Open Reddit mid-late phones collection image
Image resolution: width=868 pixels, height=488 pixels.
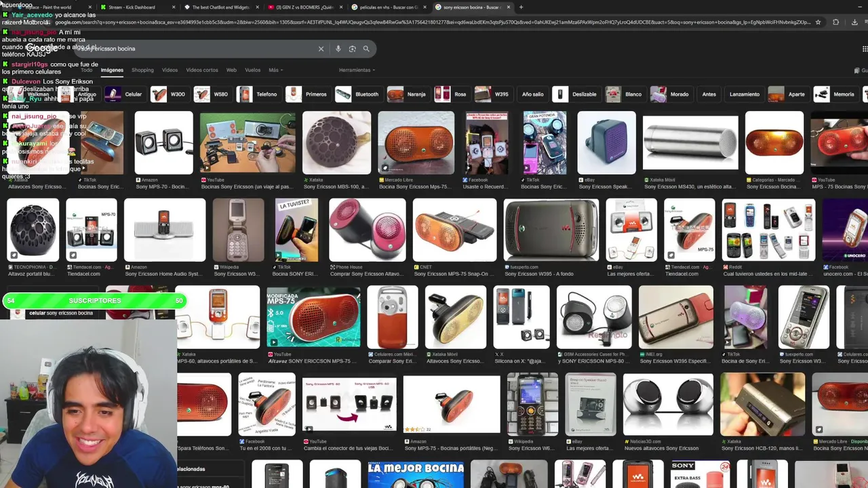[768, 230]
